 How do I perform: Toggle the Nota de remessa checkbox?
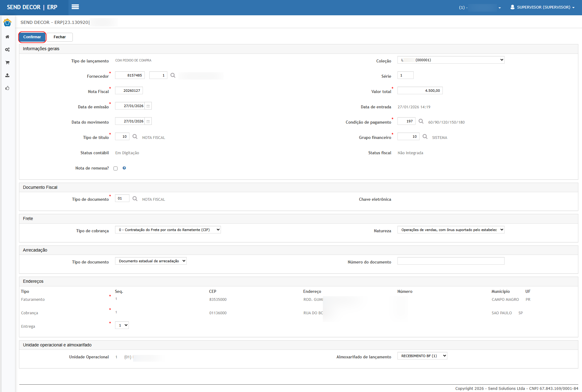coord(116,168)
